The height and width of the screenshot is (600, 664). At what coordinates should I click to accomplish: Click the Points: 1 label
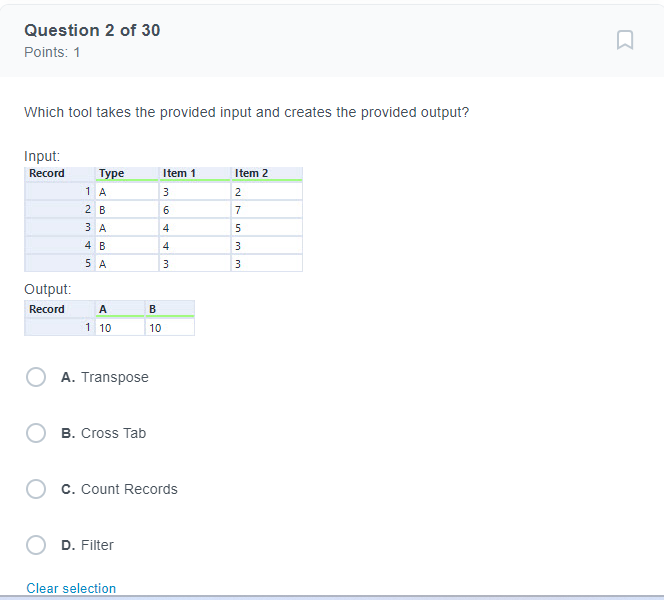(52, 52)
